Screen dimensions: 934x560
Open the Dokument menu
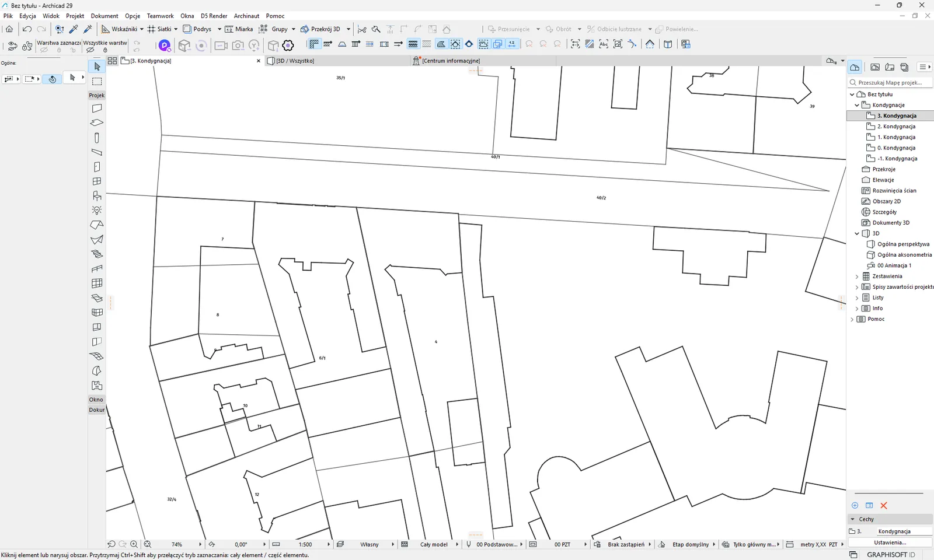pyautogui.click(x=104, y=16)
